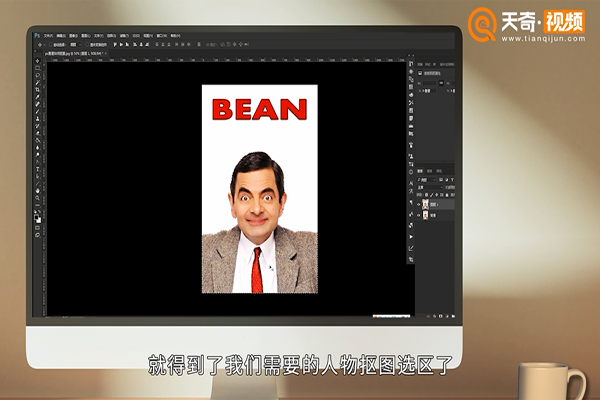Select the Pen tool
The image size is (600, 400).
click(38, 162)
